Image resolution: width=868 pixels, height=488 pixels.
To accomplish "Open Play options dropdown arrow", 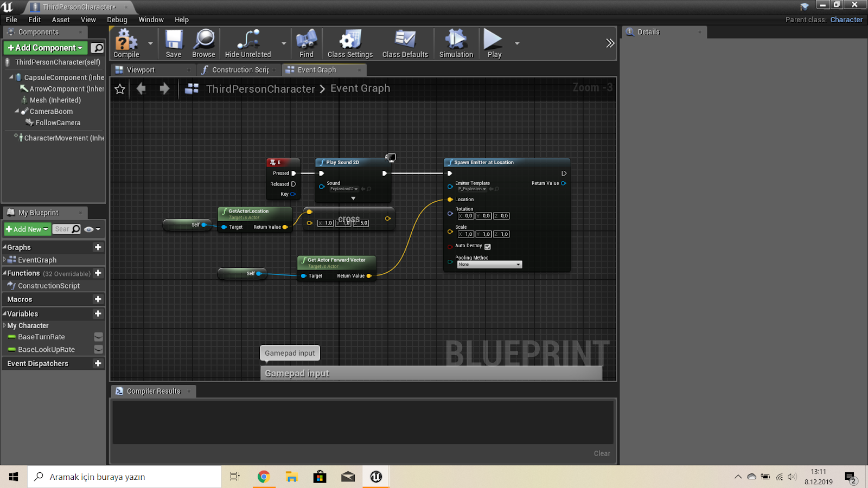I will 517,43.
